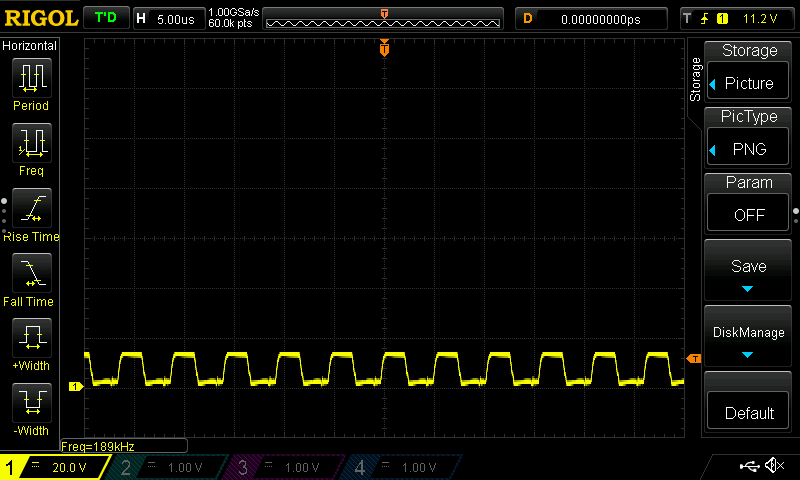Click the right menu page indicator dot

click(796, 211)
